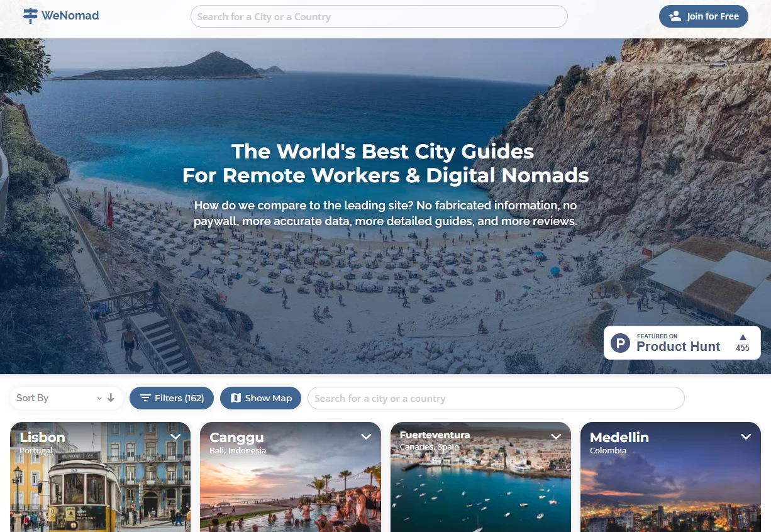Open the Lisbon city title
Image resolution: width=771 pixels, height=532 pixels.
(x=42, y=437)
